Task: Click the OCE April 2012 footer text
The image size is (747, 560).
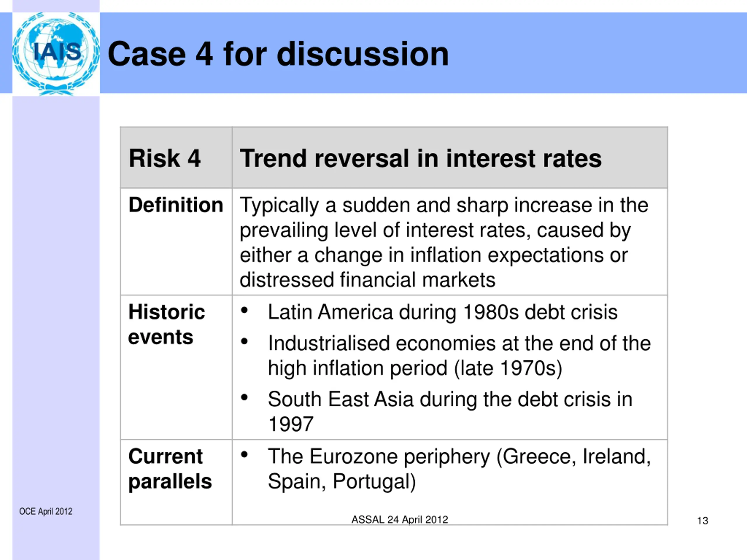Action: (46, 511)
